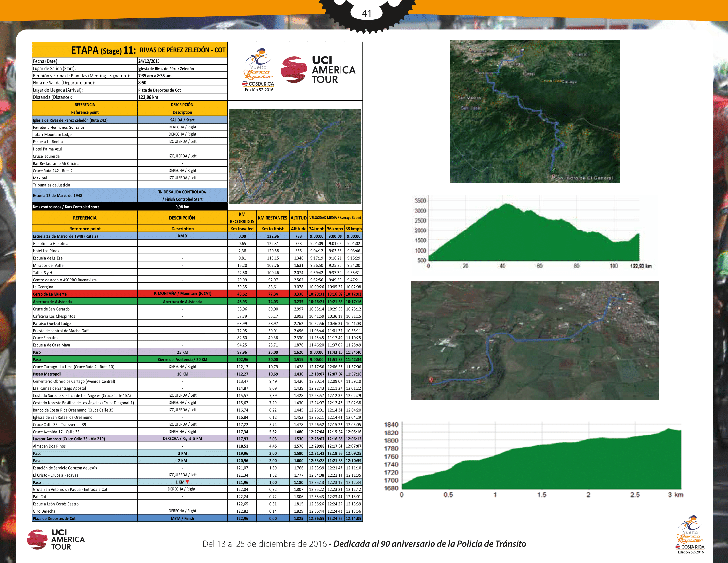This screenshot has height=563, width=728.
Task: Open the satellite route map beside reference table
Action: pyautogui.click(x=295, y=156)
